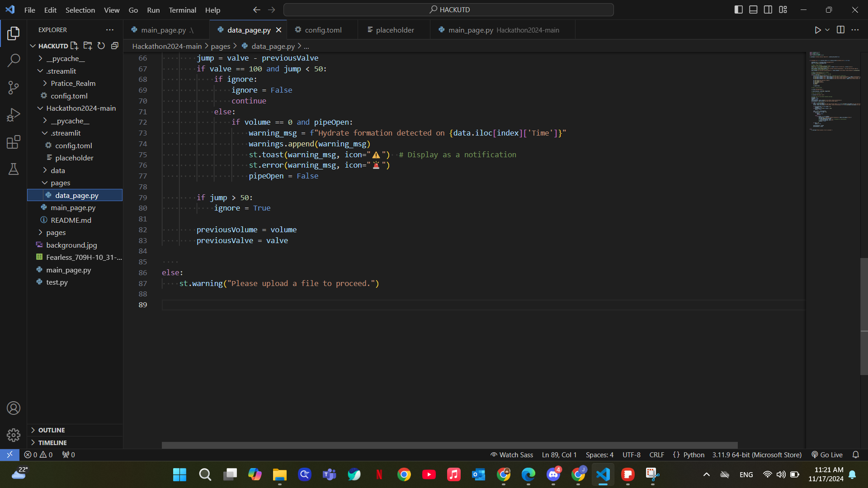Viewport: 868px width, 488px height.
Task: Open the Source Control view
Action: click(x=14, y=88)
